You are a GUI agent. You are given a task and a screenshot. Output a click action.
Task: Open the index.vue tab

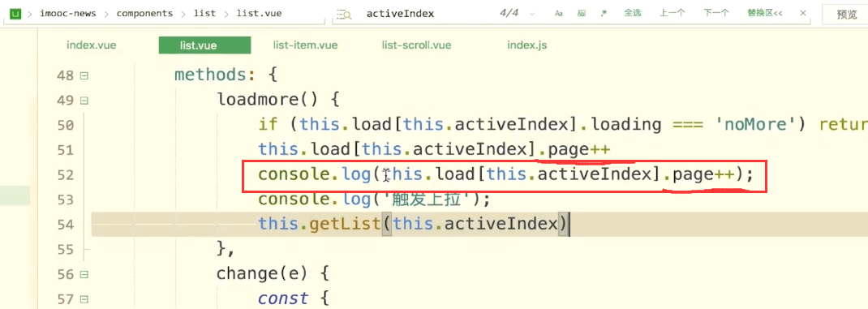point(92,45)
